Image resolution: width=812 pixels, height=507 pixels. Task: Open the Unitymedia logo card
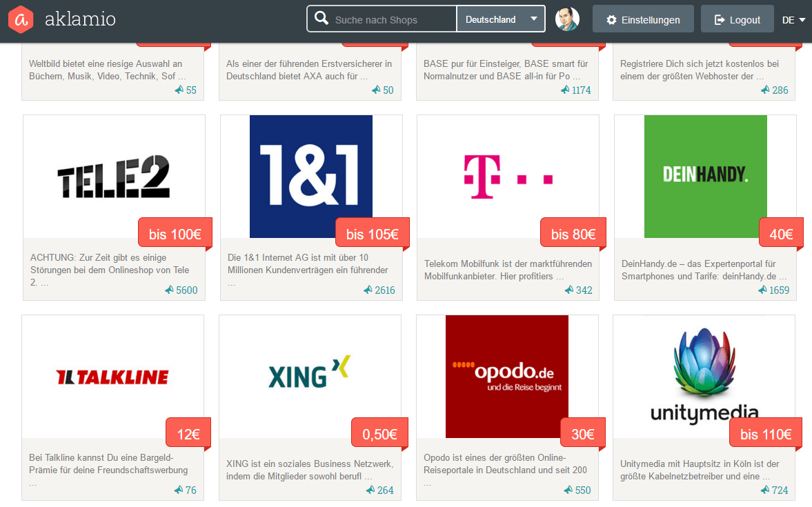(704, 377)
